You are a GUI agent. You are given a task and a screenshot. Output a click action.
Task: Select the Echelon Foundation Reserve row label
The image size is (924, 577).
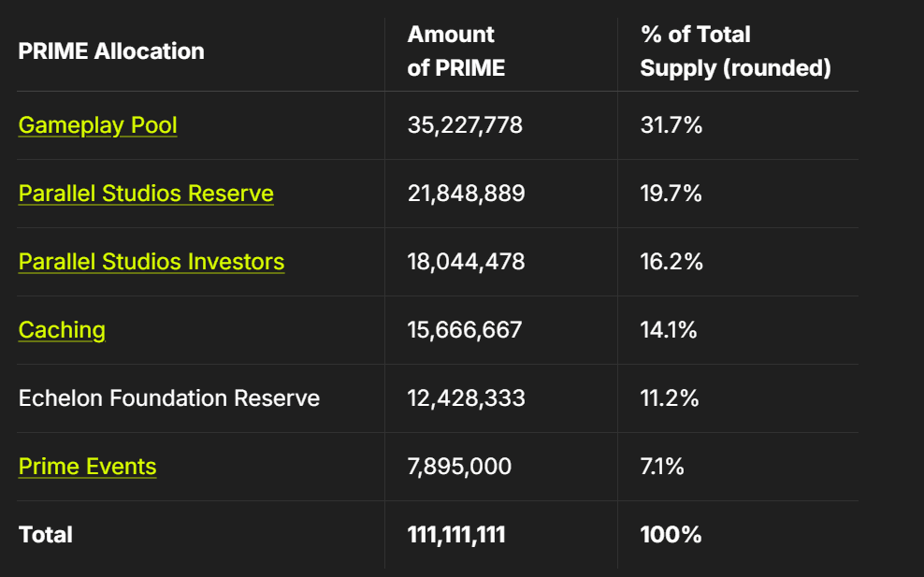169,397
